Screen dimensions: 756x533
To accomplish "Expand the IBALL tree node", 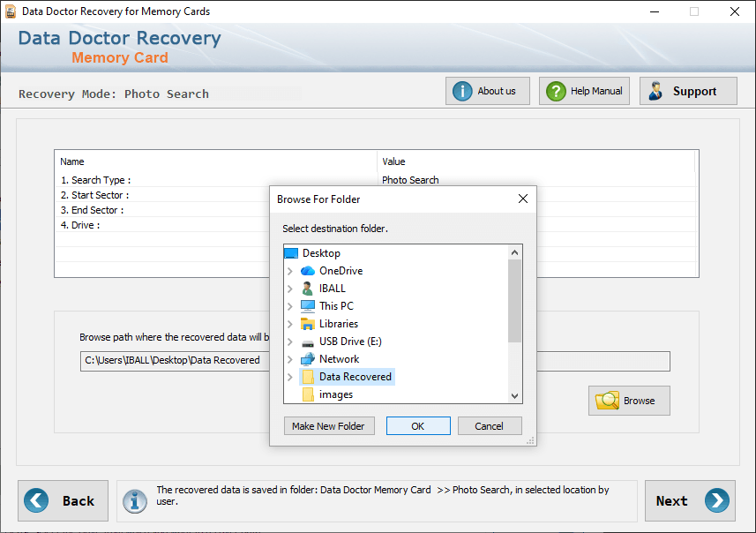I will tap(289, 289).
